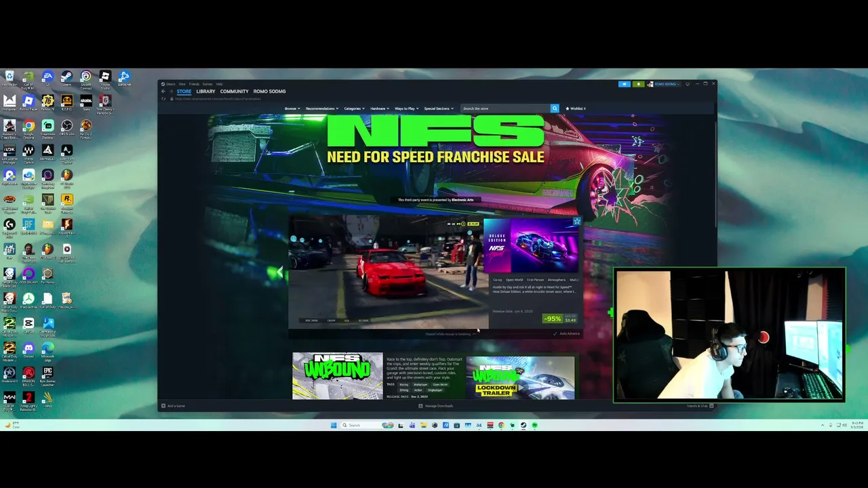Switch to the STORE tab

point(184,91)
